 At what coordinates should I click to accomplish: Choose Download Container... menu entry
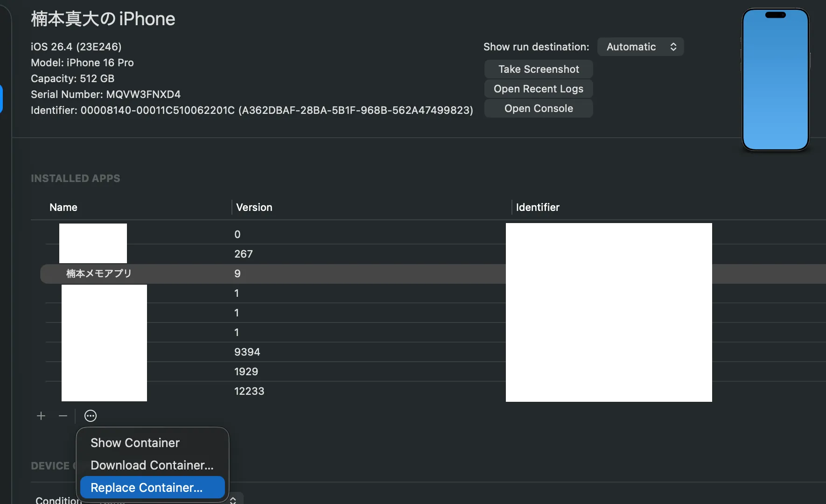click(x=152, y=465)
